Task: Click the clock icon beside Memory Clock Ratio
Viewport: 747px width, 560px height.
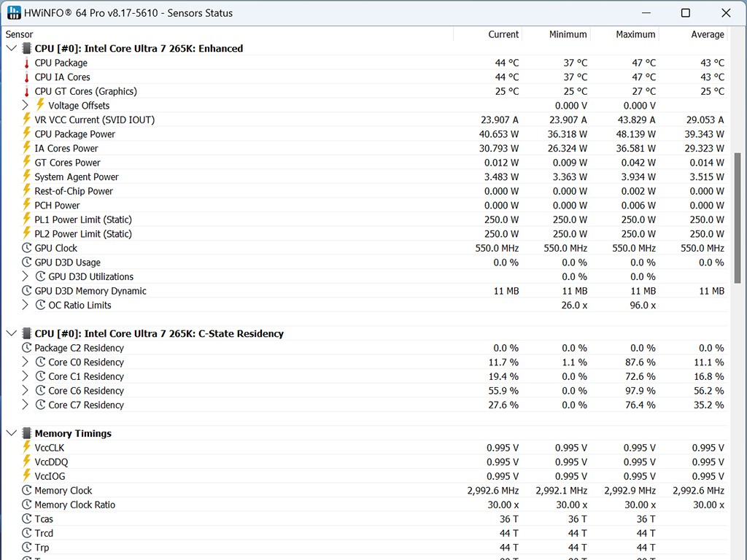Action: [x=27, y=505]
